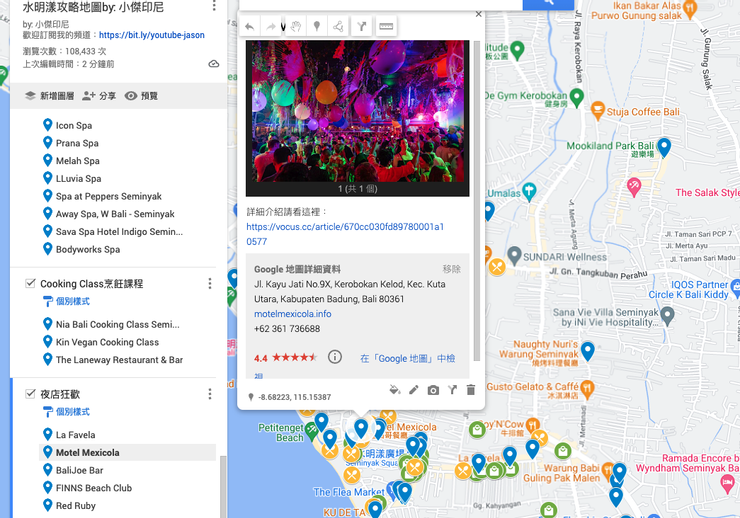Click the paint bucket style icon
Screen dimensions: 740x518
pos(394,390)
